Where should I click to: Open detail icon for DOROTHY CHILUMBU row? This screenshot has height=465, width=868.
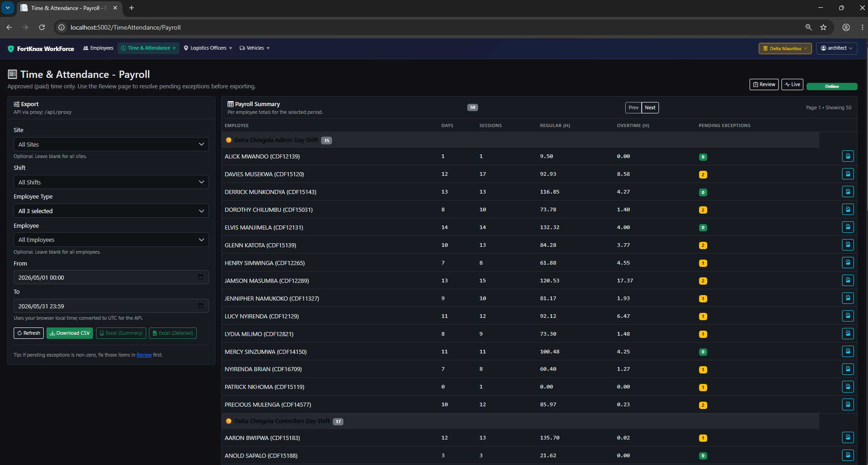(848, 210)
